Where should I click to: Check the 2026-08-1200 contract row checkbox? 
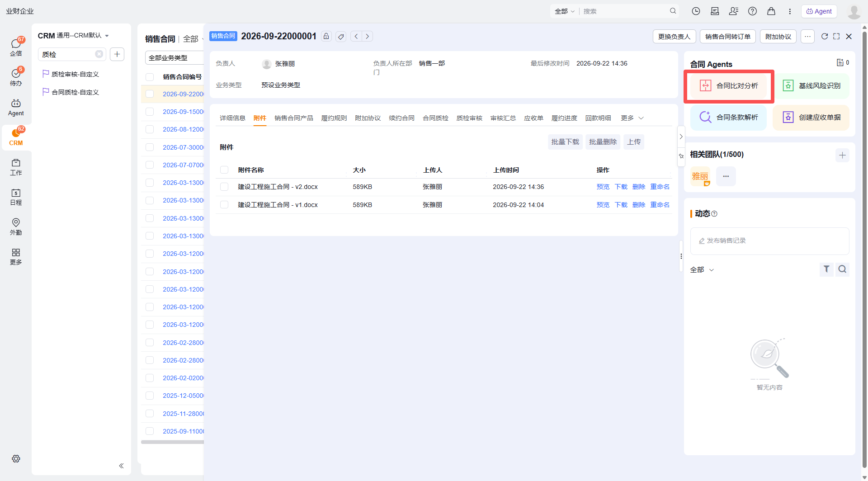150,129
